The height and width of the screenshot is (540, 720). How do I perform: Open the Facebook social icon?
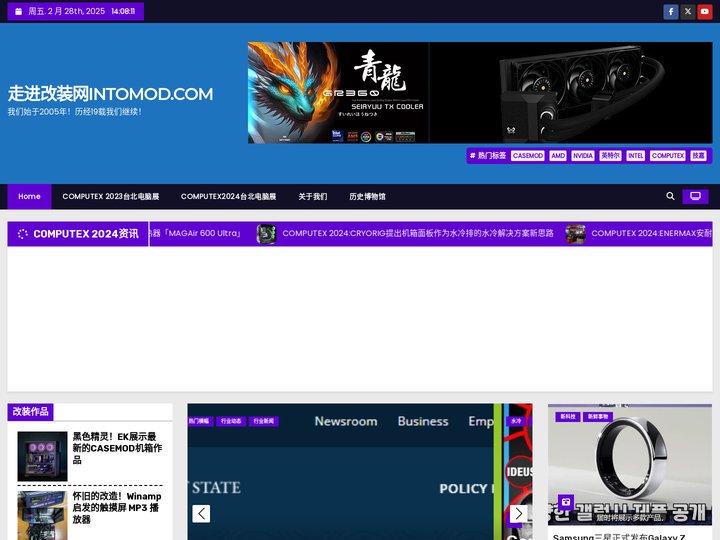pyautogui.click(x=670, y=11)
